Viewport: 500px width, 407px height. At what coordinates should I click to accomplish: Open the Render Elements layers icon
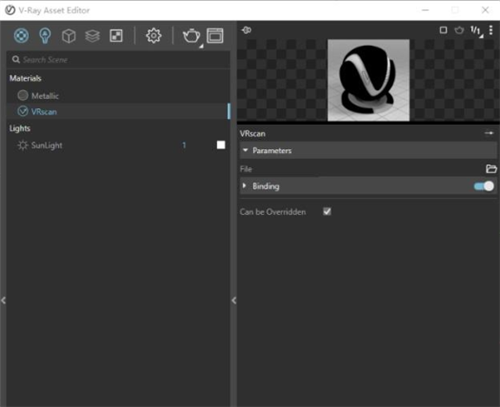click(x=92, y=36)
